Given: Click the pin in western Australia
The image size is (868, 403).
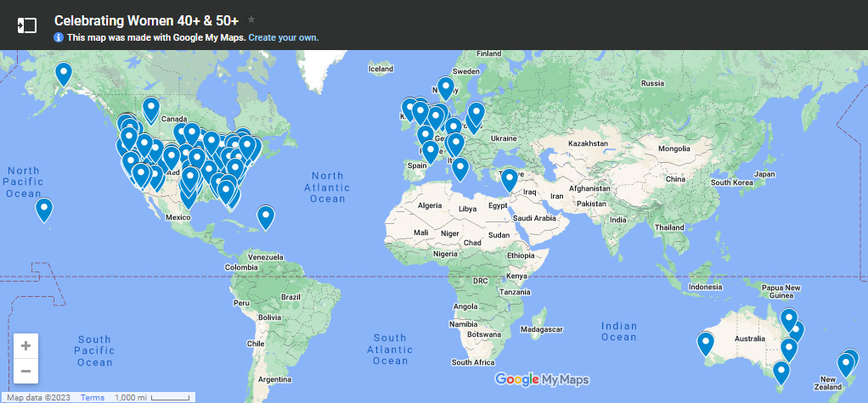Looking at the screenshot, I should (705, 344).
